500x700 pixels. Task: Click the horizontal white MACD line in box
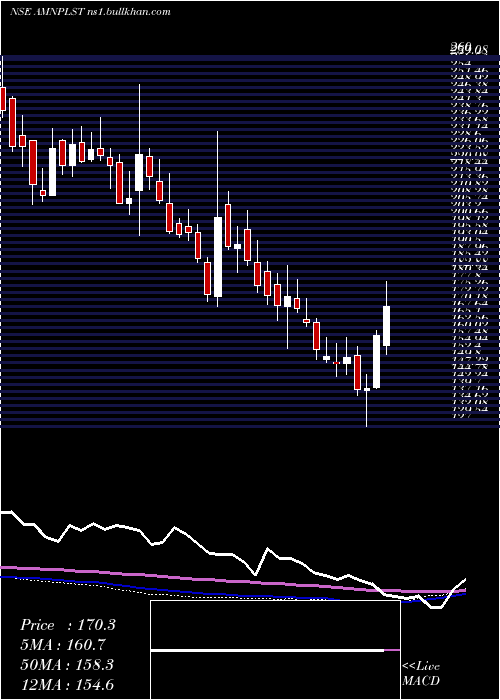pos(267,650)
